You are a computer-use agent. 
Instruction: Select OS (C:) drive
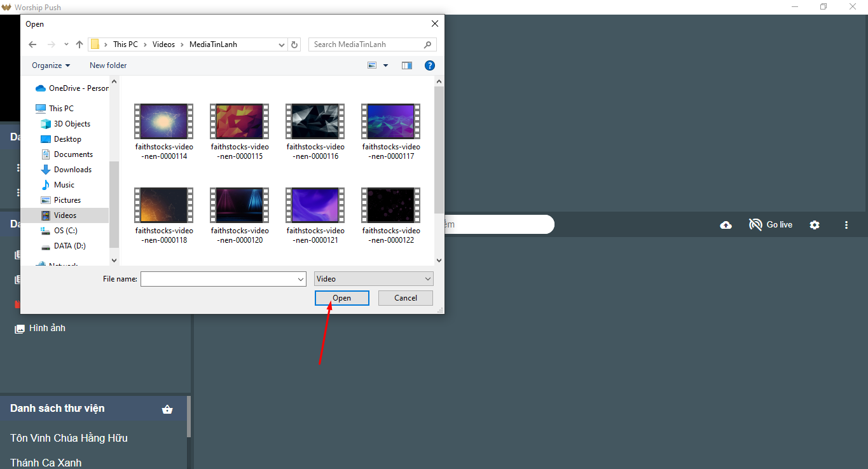(59, 231)
